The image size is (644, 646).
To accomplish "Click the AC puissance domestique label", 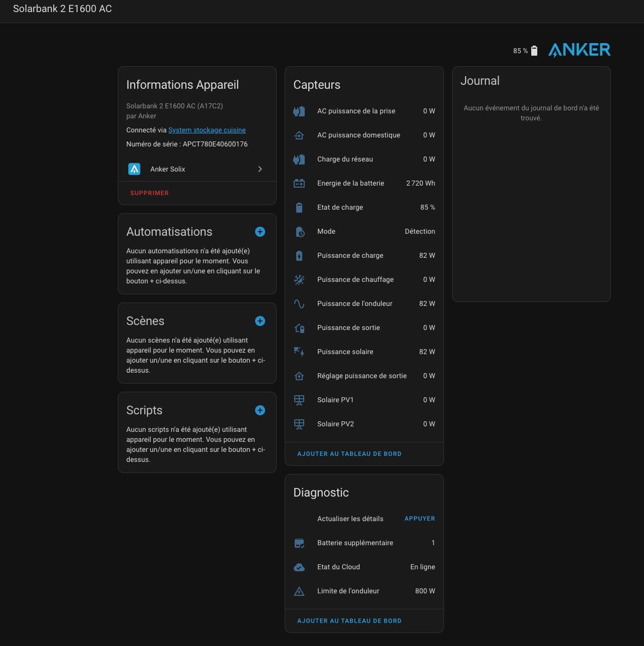I will point(359,135).
